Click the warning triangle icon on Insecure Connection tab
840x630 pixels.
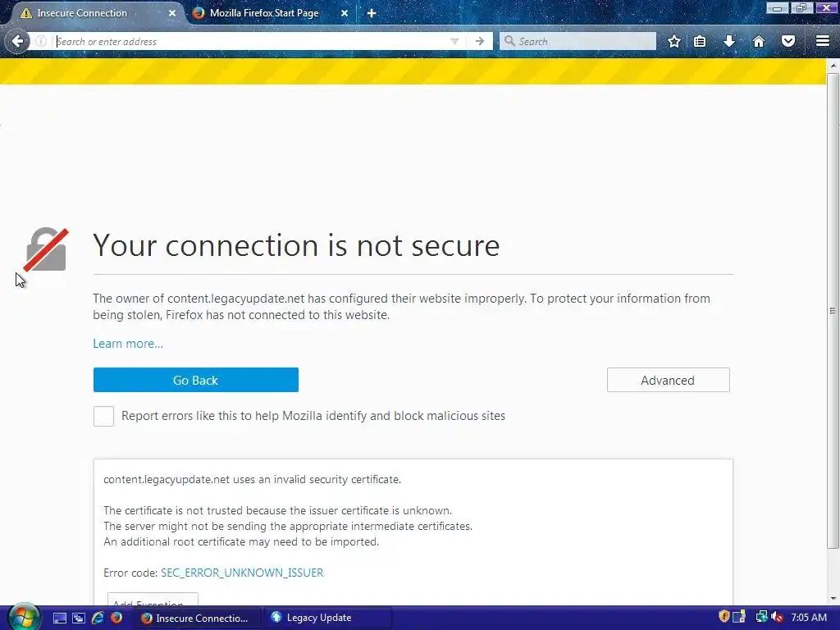tap(25, 13)
